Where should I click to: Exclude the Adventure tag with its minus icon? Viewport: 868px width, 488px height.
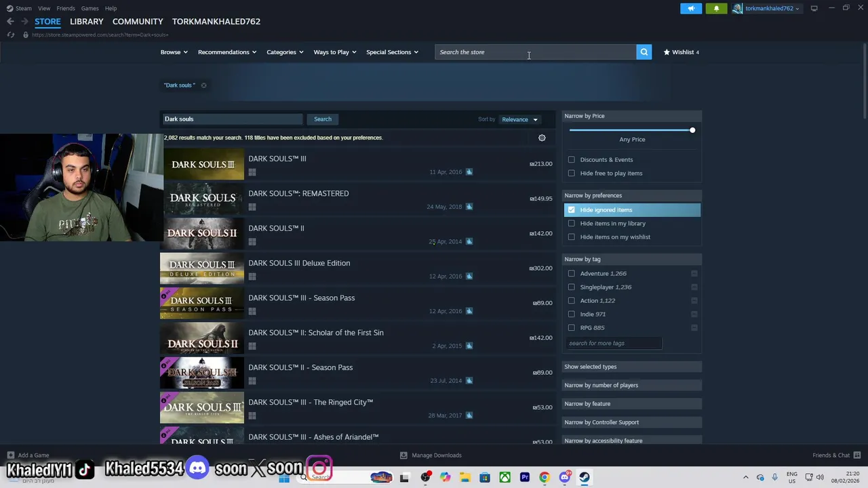694,274
